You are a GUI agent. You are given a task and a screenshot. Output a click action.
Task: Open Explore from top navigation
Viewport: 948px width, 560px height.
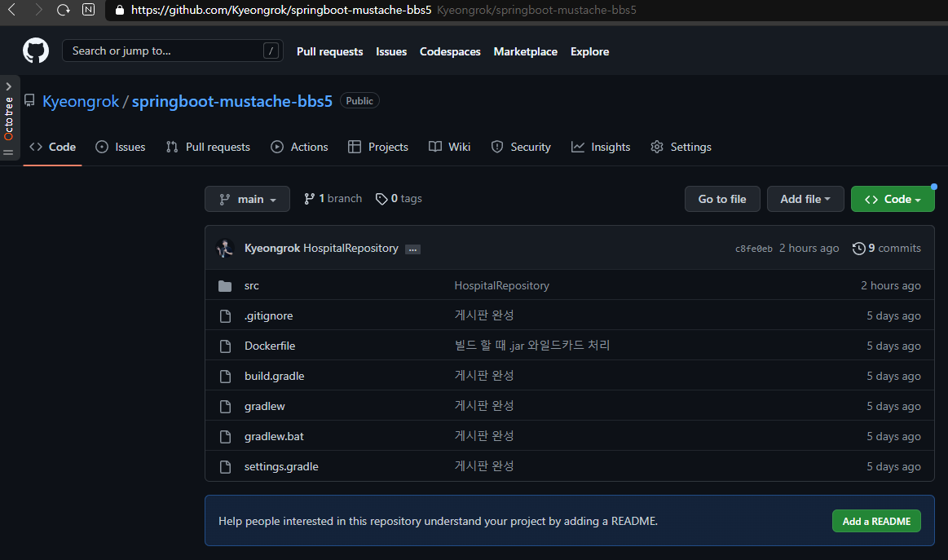pos(589,51)
